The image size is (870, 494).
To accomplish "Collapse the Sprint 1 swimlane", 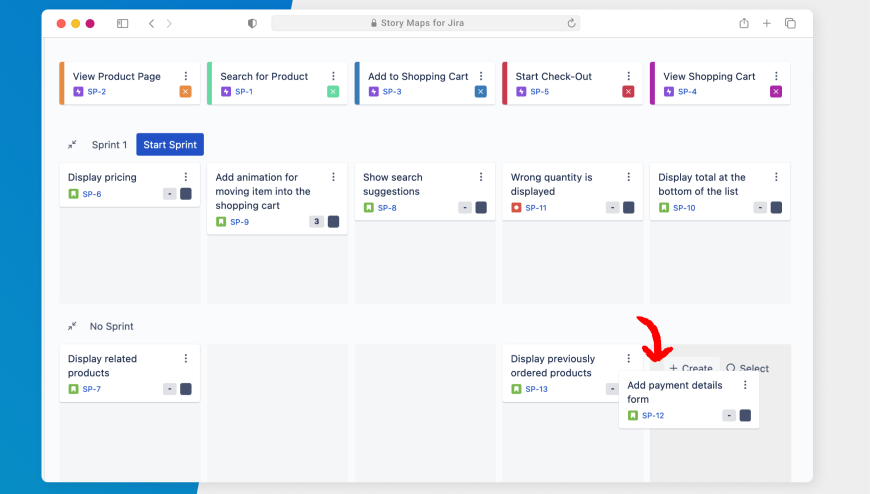I will tap(73, 145).
